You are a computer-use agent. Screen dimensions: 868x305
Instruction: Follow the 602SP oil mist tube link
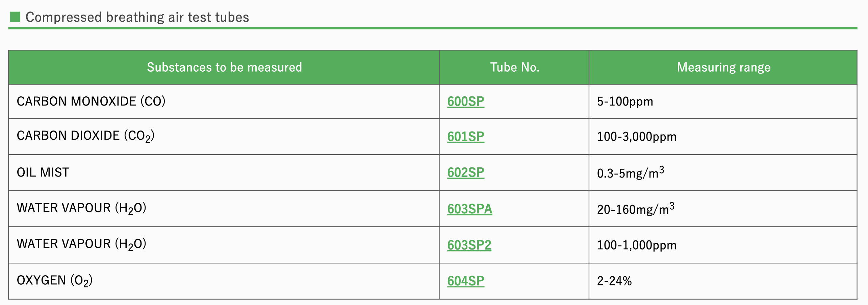point(465,172)
